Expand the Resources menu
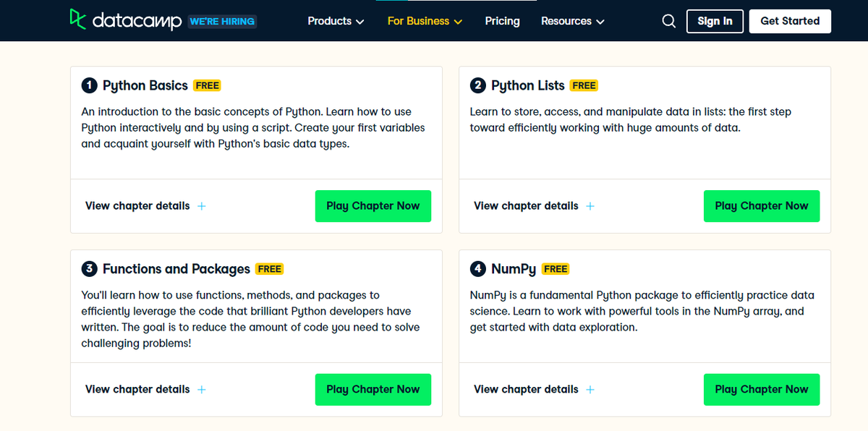The image size is (868, 431). pos(572,21)
